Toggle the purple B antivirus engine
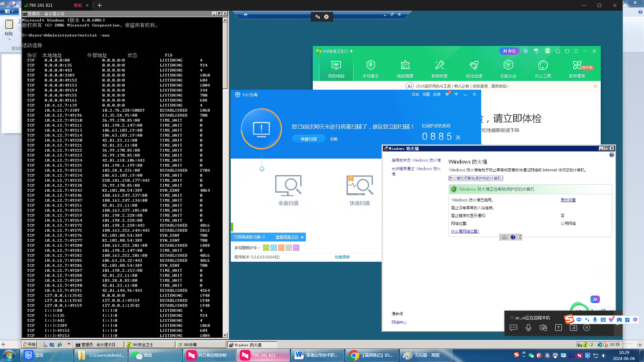The height and width of the screenshot is (362, 644). point(296,248)
